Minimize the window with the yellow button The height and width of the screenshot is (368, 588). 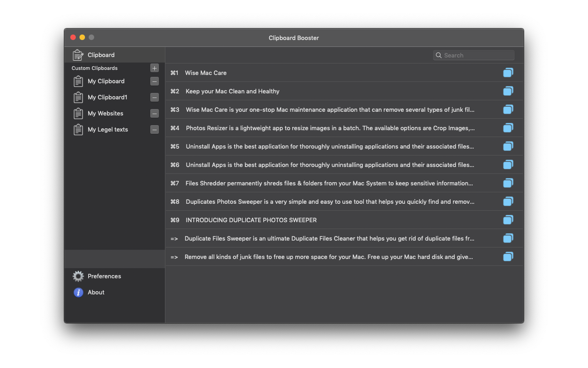click(82, 37)
